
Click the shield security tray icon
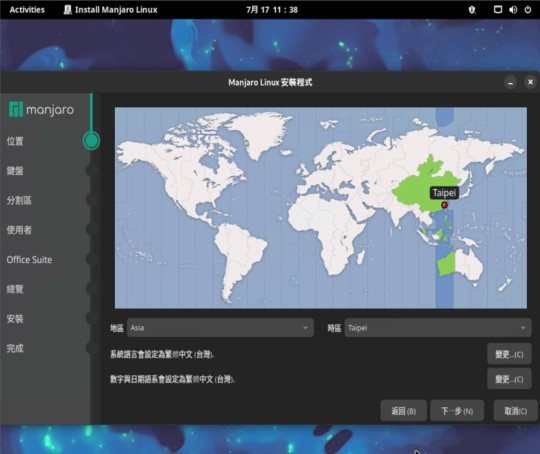point(472,10)
